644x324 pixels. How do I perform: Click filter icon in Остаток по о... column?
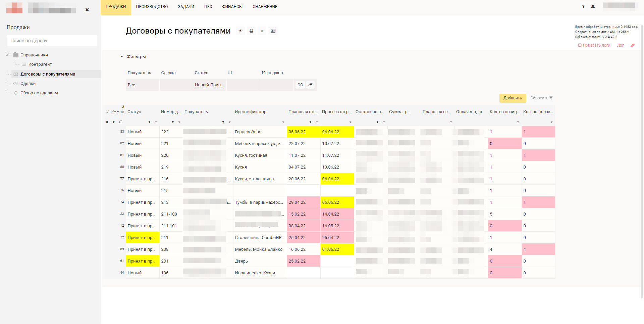tap(377, 122)
